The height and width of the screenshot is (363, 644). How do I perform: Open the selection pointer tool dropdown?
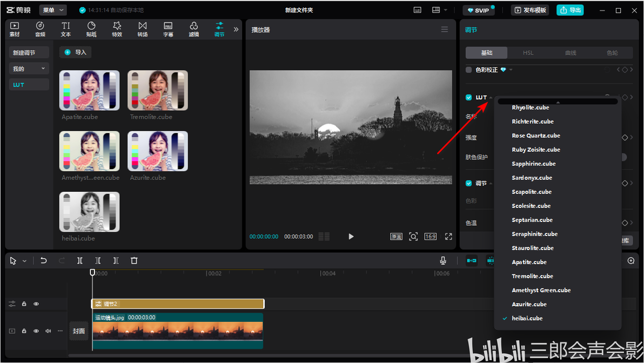tap(25, 261)
